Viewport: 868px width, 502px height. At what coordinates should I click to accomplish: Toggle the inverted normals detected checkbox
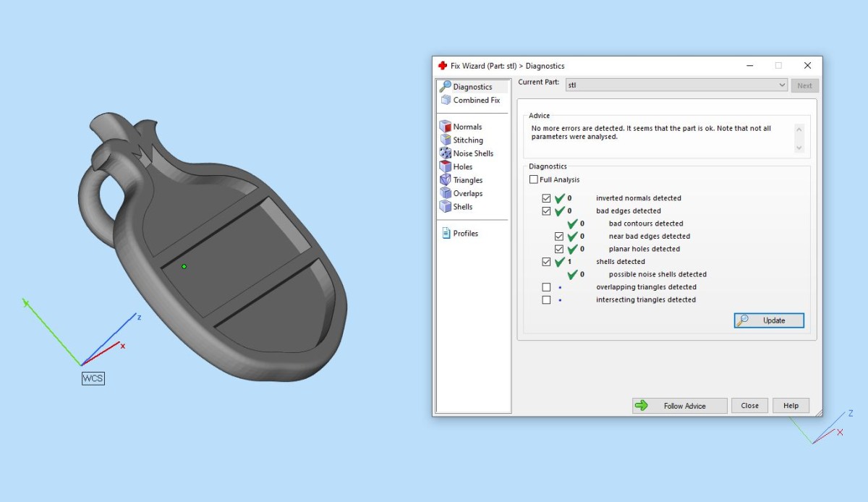[x=547, y=198]
